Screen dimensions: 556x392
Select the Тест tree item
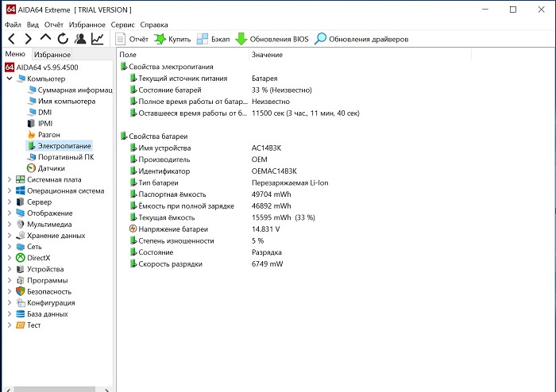pyautogui.click(x=29, y=325)
